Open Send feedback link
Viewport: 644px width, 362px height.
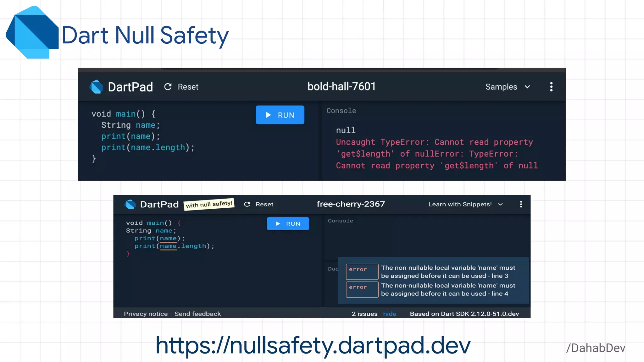[197, 314]
